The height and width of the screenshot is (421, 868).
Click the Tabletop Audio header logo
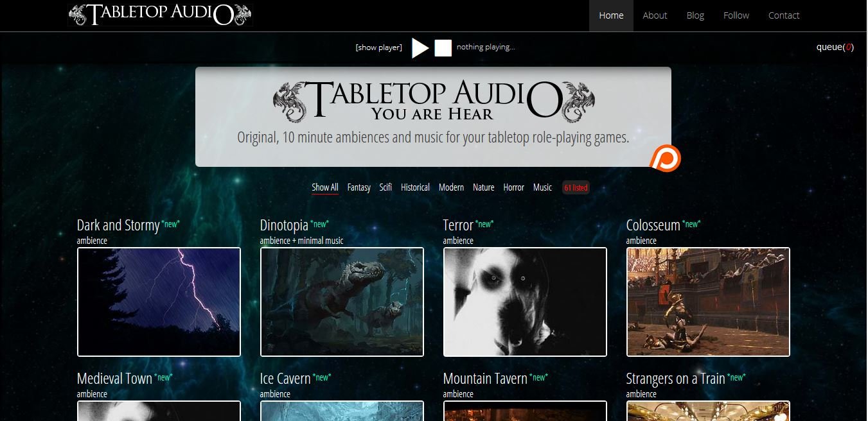160,15
